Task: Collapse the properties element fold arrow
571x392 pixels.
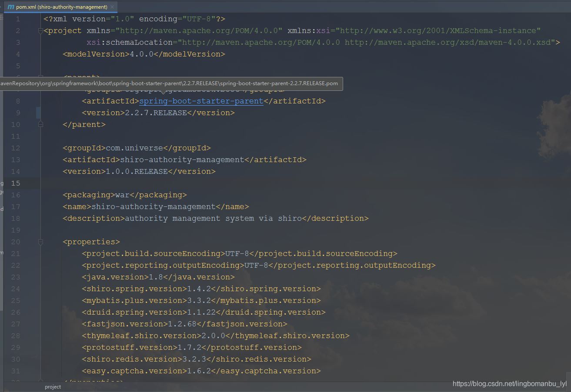Action: 40,242
